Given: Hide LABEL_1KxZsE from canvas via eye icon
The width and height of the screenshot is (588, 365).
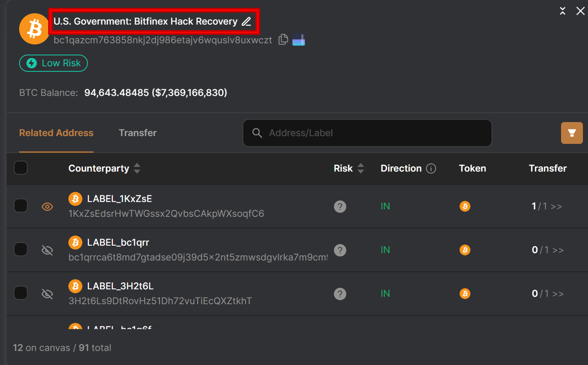Looking at the screenshot, I should (47, 207).
